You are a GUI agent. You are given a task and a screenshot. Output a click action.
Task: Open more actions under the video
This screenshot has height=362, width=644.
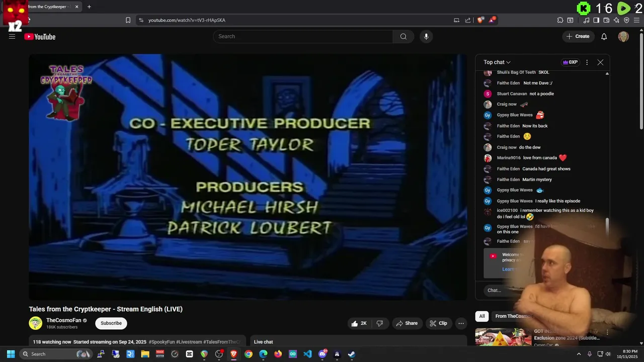tap(461, 323)
